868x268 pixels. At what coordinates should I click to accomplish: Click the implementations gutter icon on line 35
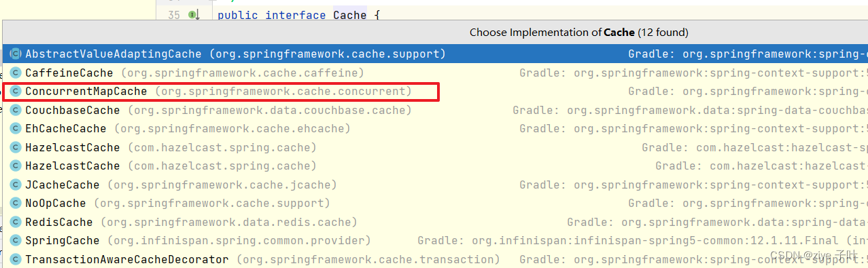[194, 15]
